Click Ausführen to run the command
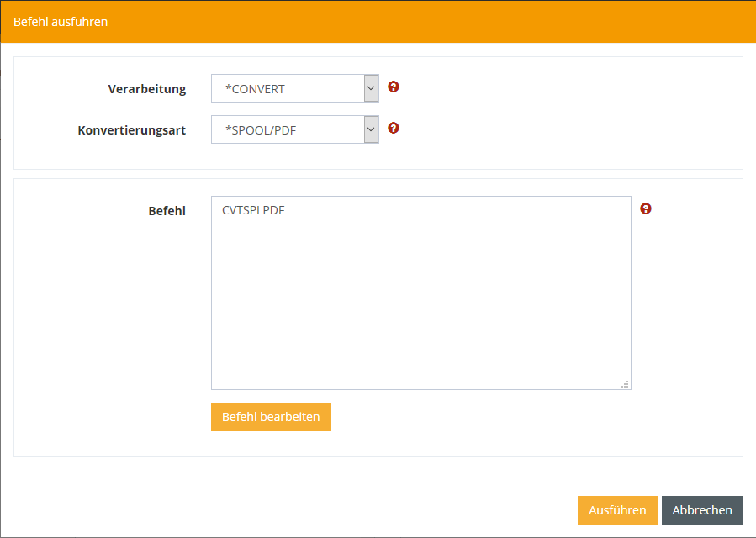 617,510
